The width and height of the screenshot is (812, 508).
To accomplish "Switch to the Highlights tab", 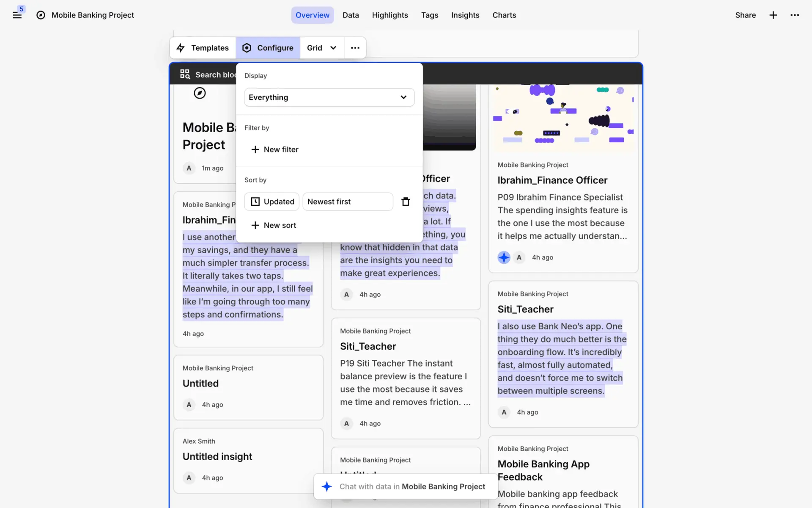I will 390,15.
